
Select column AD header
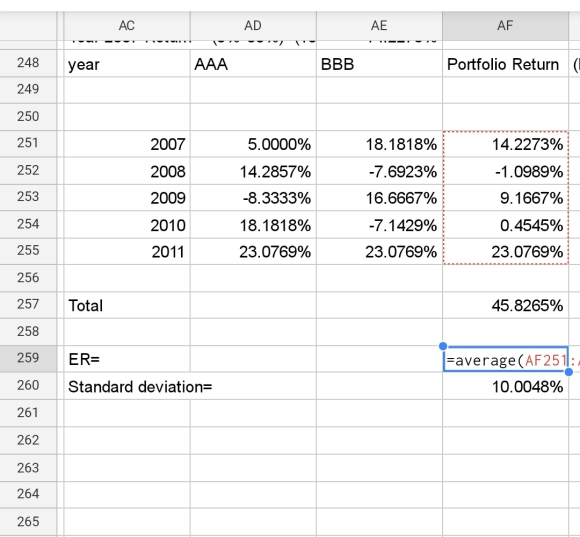[253, 26]
